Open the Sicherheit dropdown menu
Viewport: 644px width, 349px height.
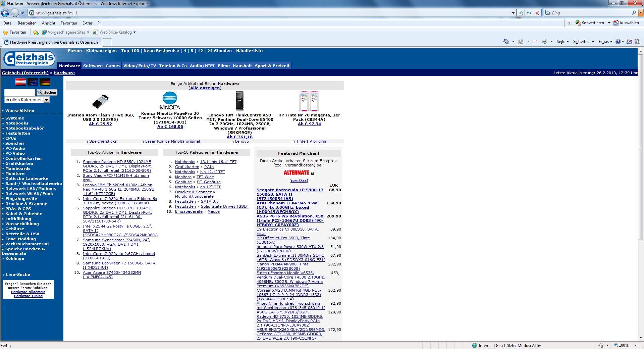click(584, 42)
